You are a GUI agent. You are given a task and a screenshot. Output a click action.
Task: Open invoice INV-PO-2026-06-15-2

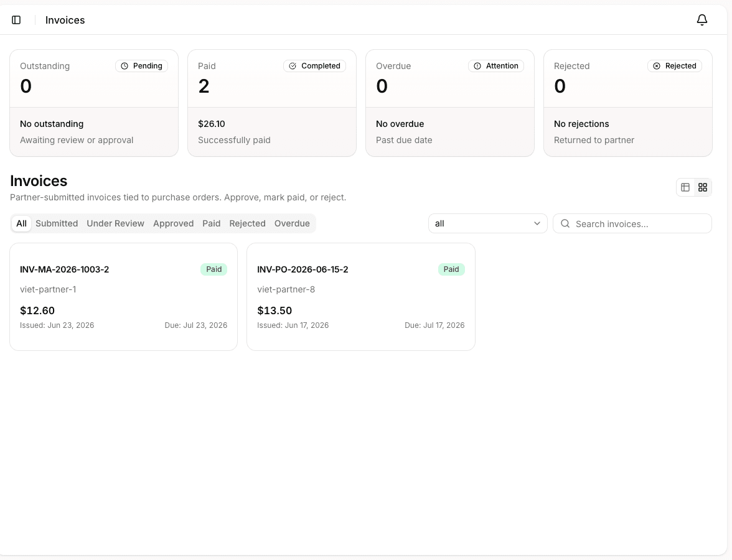[361, 297]
